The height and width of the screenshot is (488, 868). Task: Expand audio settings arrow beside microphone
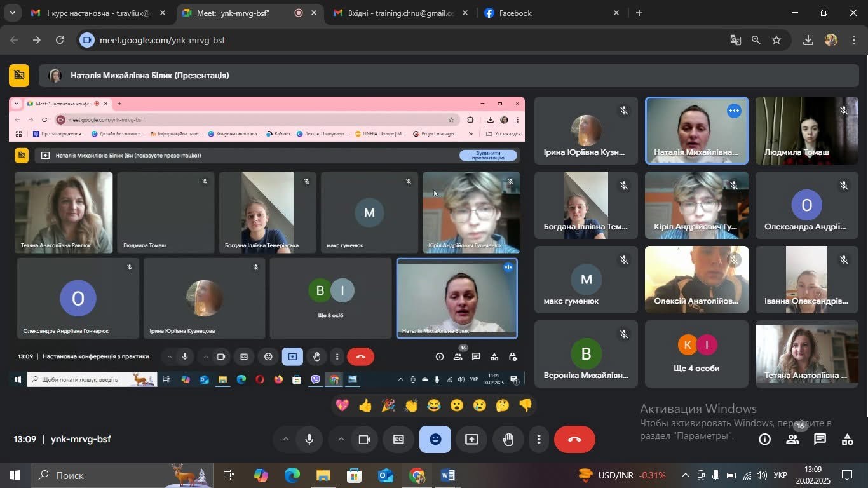click(285, 439)
